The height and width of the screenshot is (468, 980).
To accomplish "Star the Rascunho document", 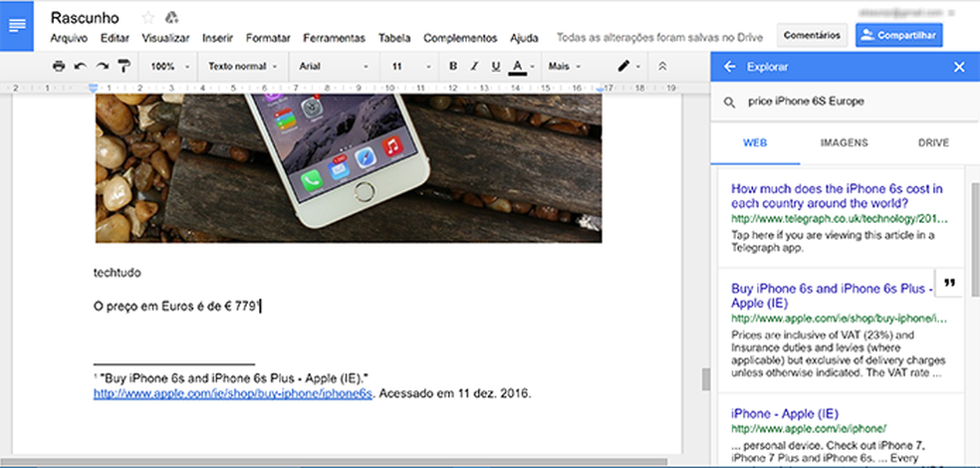I will point(148,18).
